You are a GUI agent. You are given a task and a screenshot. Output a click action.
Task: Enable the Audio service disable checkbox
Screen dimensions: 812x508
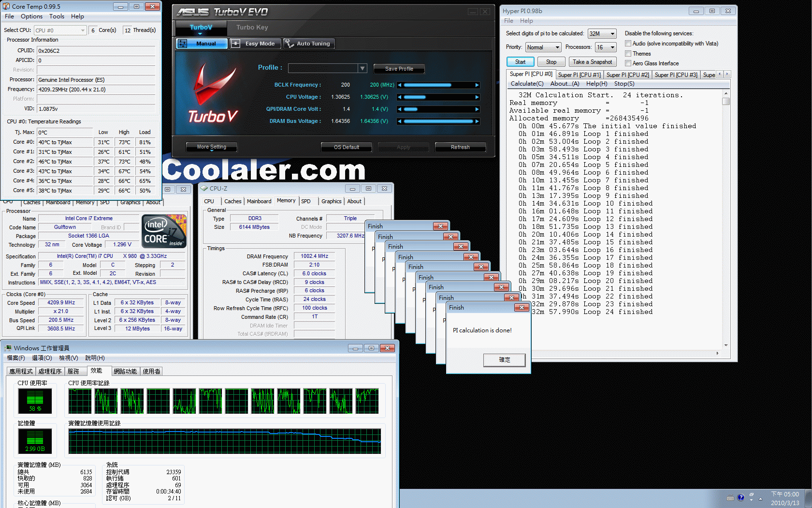click(628, 44)
